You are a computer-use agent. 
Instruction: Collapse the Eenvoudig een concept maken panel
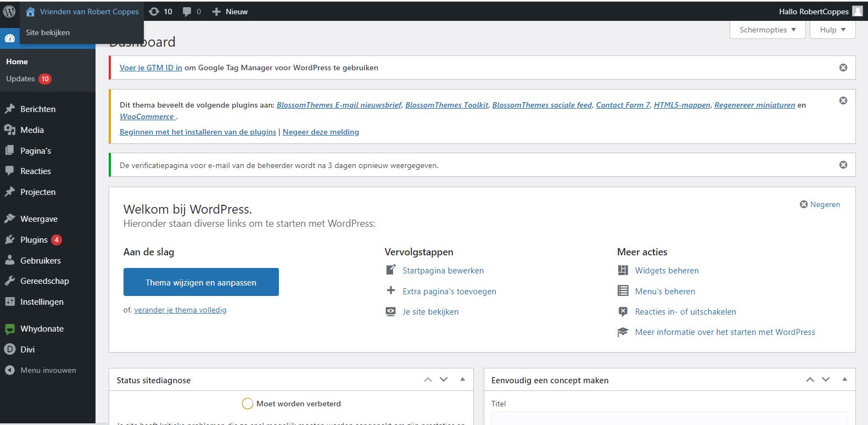point(844,379)
